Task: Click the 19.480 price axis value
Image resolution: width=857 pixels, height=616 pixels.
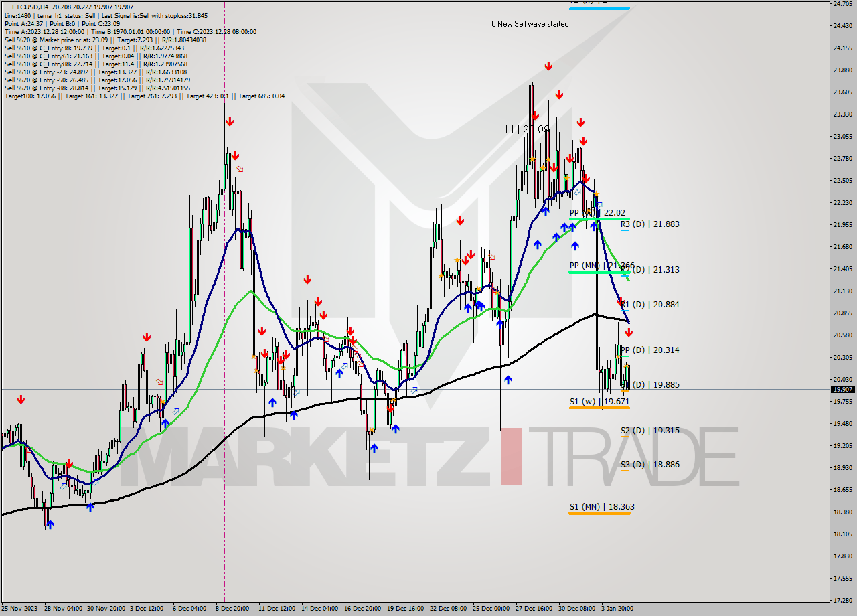Action: [842, 423]
